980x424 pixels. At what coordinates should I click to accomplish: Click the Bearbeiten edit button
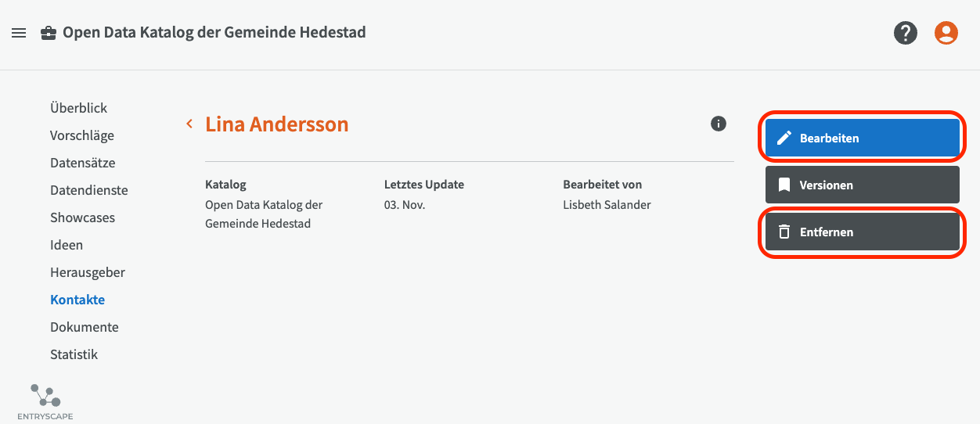pyautogui.click(x=862, y=138)
